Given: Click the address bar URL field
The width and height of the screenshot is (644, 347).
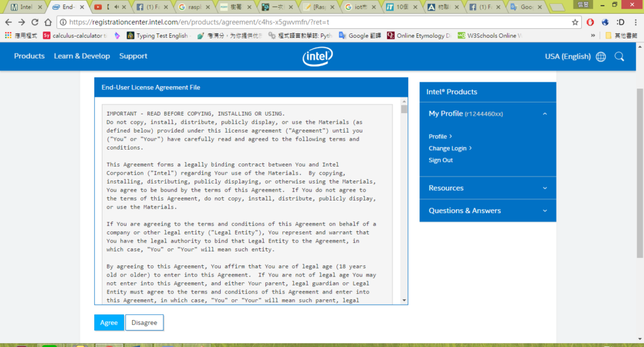Looking at the screenshot, I should pos(318,22).
